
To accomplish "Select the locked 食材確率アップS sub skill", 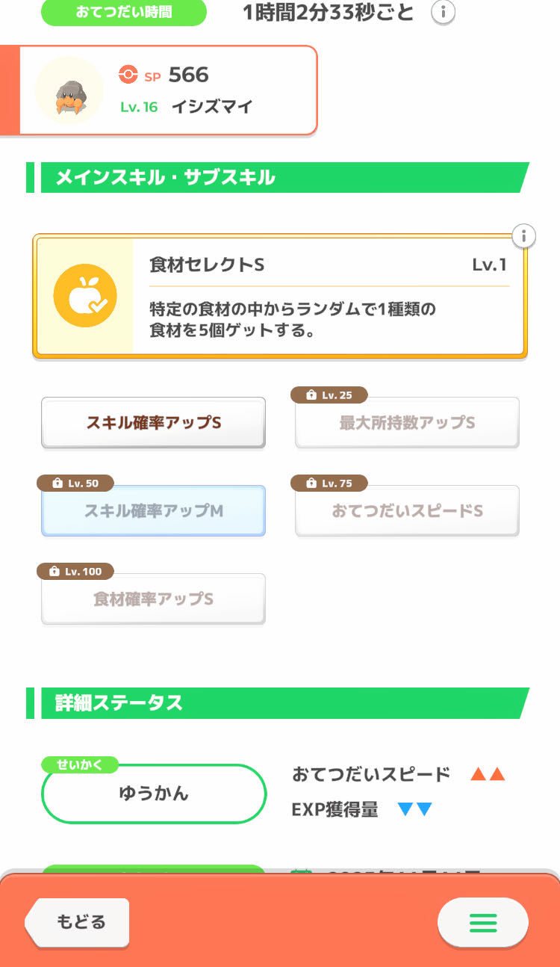I will click(153, 599).
